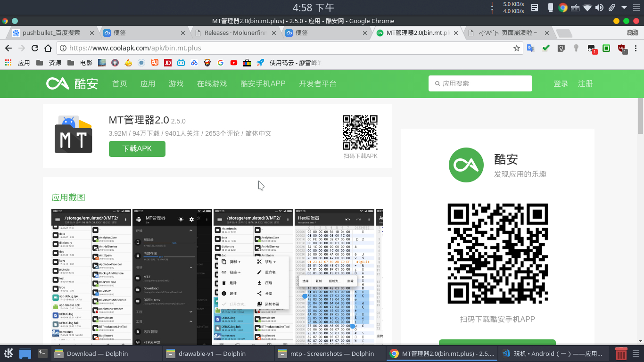Go to 首页 in site navigation
Image resolution: width=644 pixels, height=362 pixels.
120,83
